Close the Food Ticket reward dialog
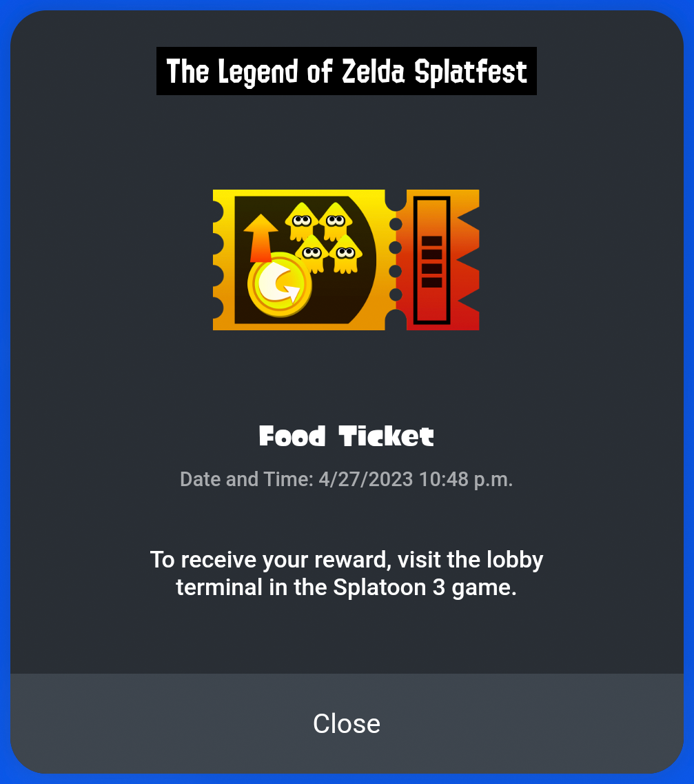 (347, 723)
